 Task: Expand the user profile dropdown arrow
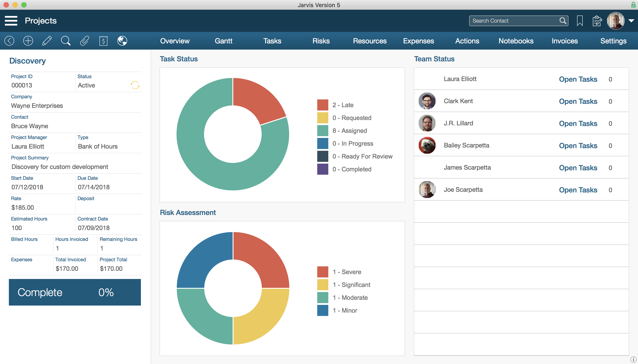[x=631, y=21]
